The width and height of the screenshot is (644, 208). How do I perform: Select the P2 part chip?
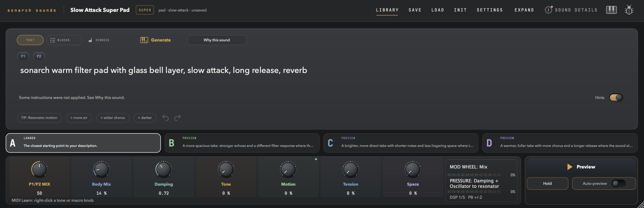[39, 56]
